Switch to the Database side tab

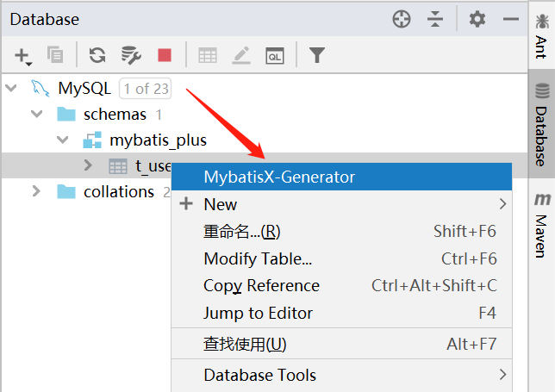tap(541, 124)
